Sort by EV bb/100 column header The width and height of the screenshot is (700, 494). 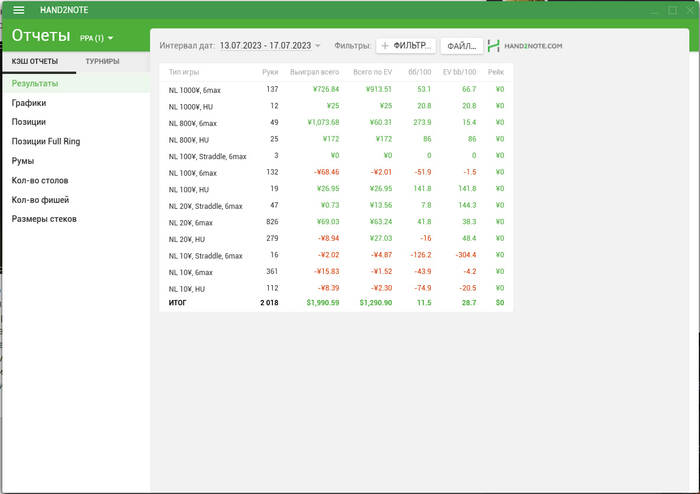(x=459, y=72)
